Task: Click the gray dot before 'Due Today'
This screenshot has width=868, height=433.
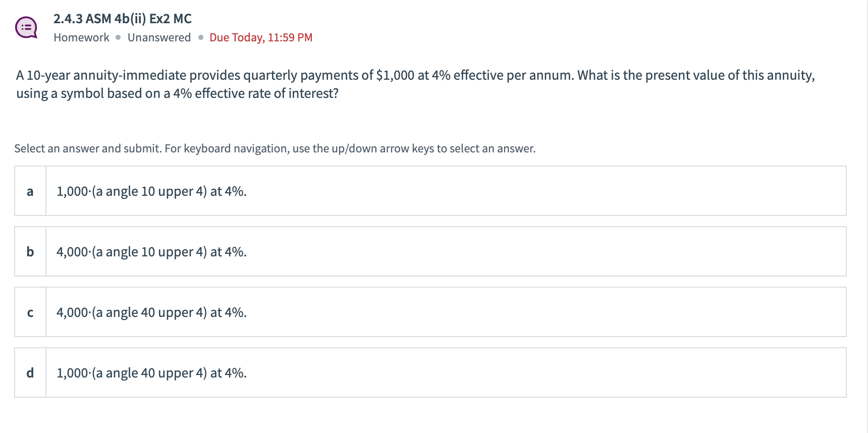Action: [201, 37]
